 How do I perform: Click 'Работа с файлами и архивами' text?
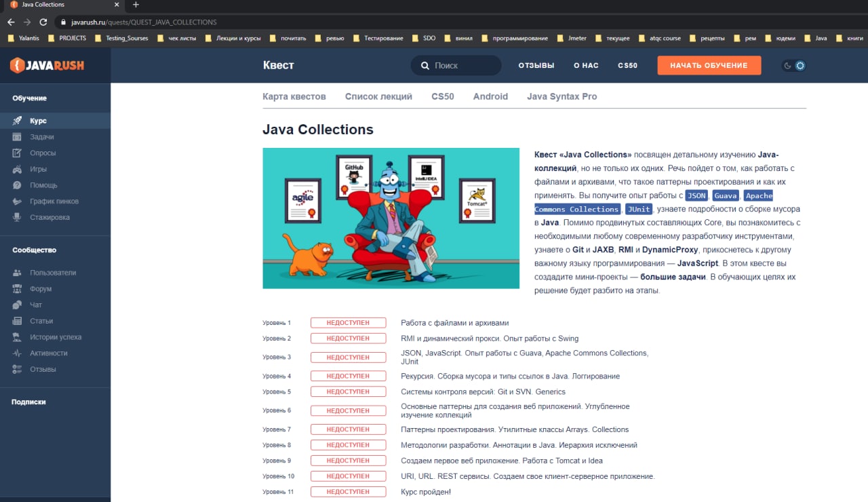[x=454, y=323]
